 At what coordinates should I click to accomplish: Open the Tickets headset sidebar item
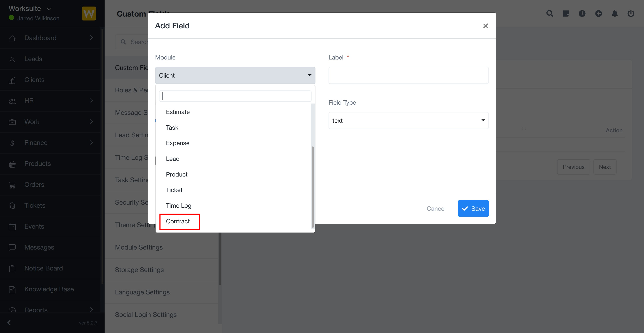tap(35, 206)
